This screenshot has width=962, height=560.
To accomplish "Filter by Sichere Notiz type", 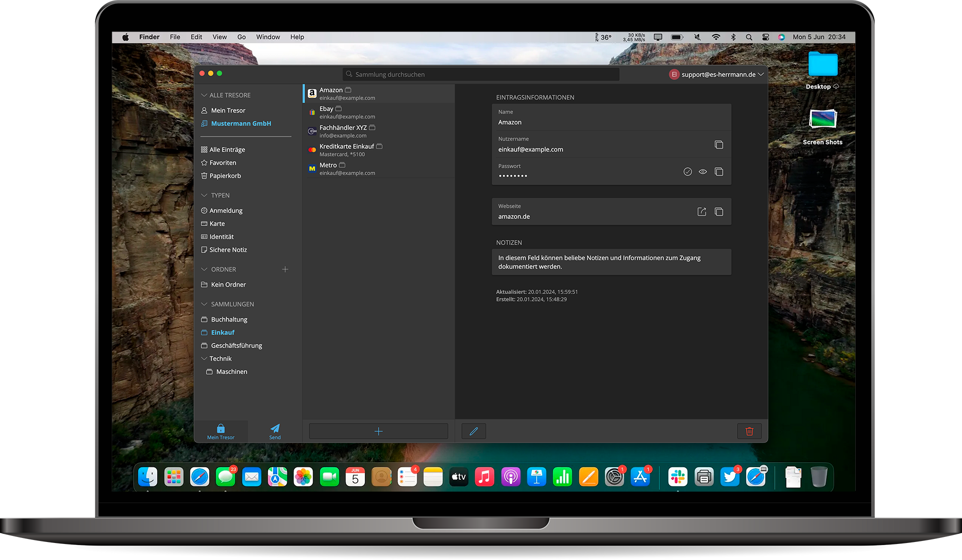I will [228, 250].
